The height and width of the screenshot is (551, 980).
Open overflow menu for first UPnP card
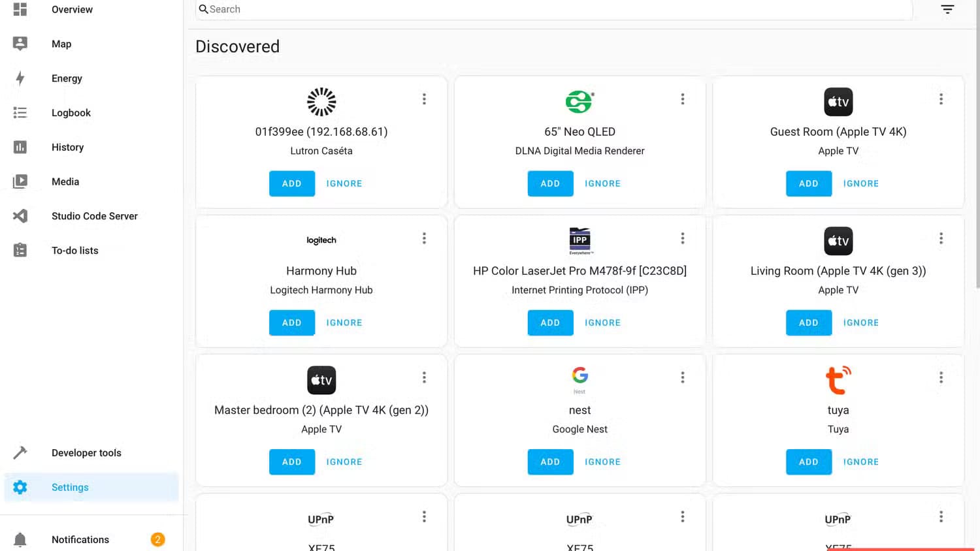[x=424, y=517]
